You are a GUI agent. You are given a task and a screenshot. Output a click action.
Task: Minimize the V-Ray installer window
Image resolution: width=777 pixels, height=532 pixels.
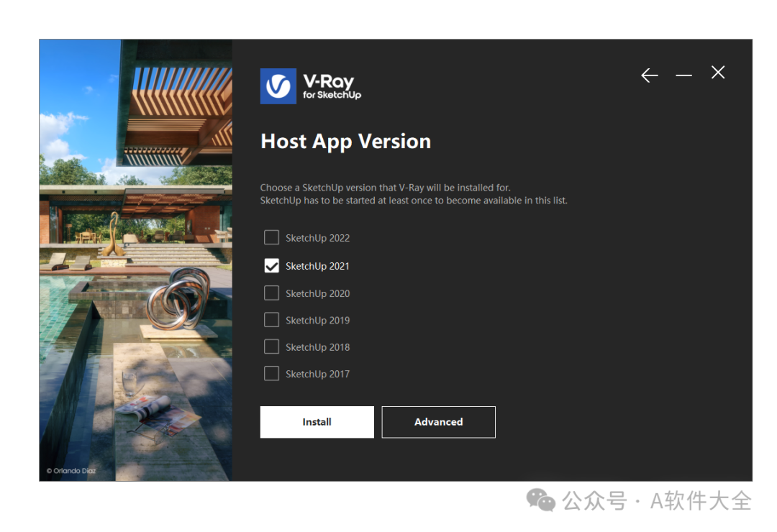[x=684, y=75]
